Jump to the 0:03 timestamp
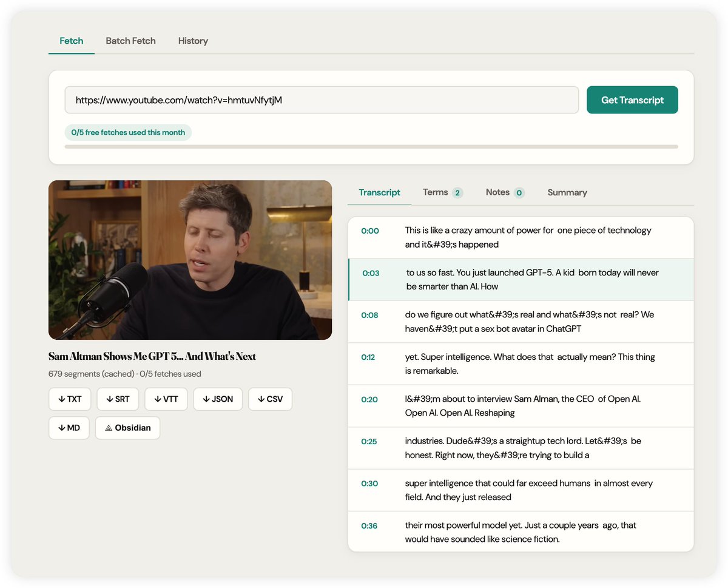 (371, 273)
